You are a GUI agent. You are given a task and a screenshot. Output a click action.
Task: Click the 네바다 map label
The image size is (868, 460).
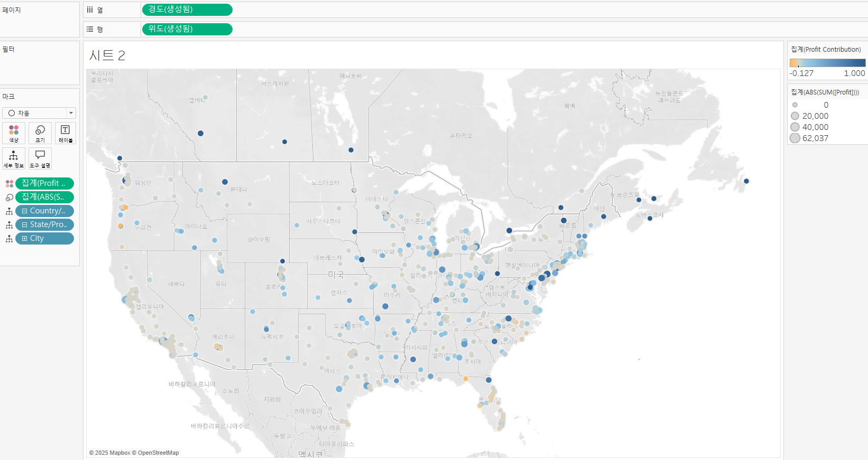click(177, 284)
